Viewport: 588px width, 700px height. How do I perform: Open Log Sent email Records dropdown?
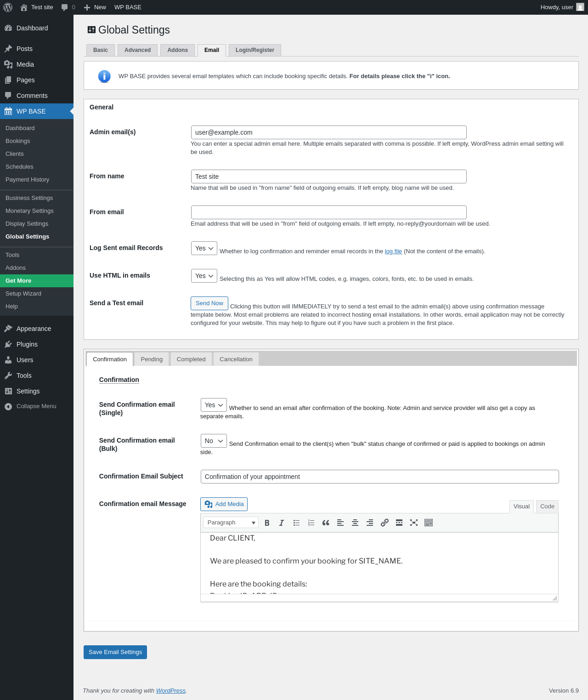(x=204, y=248)
